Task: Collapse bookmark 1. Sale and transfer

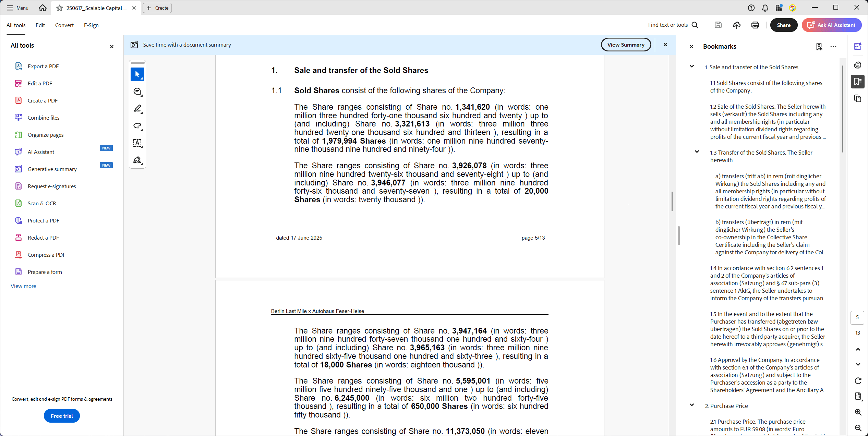Action: click(x=692, y=66)
